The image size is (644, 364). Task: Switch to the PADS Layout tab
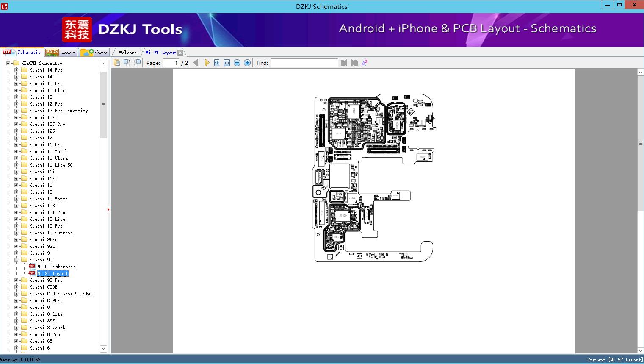(61, 52)
